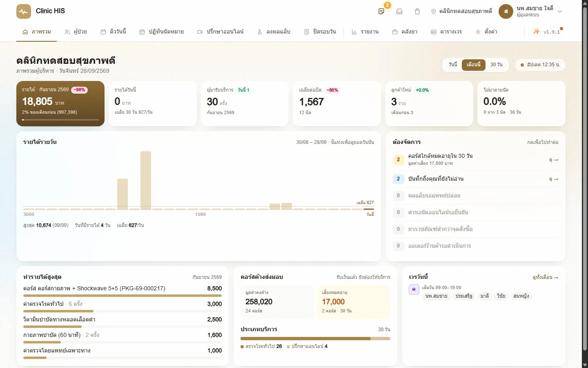
Task: Click the ดูทั้งเดือน link
Action: 546,277
